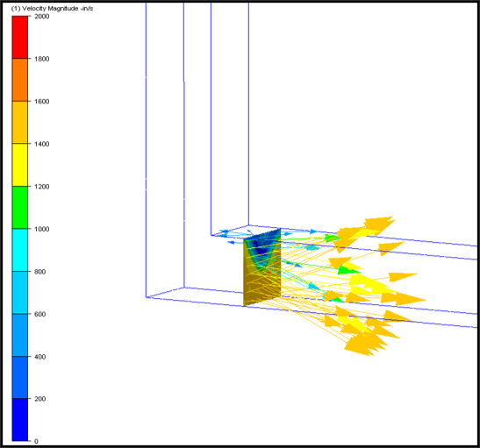Image resolution: width=480 pixels, height=448 pixels.
Task: Click the dark blue 0-200 legend band
Action: [x=20, y=420]
